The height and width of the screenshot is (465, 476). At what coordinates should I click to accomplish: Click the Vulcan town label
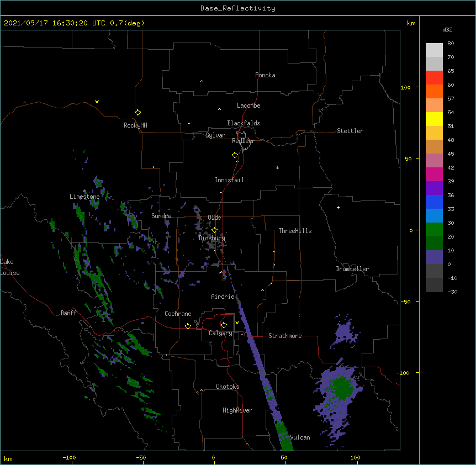[x=300, y=437]
